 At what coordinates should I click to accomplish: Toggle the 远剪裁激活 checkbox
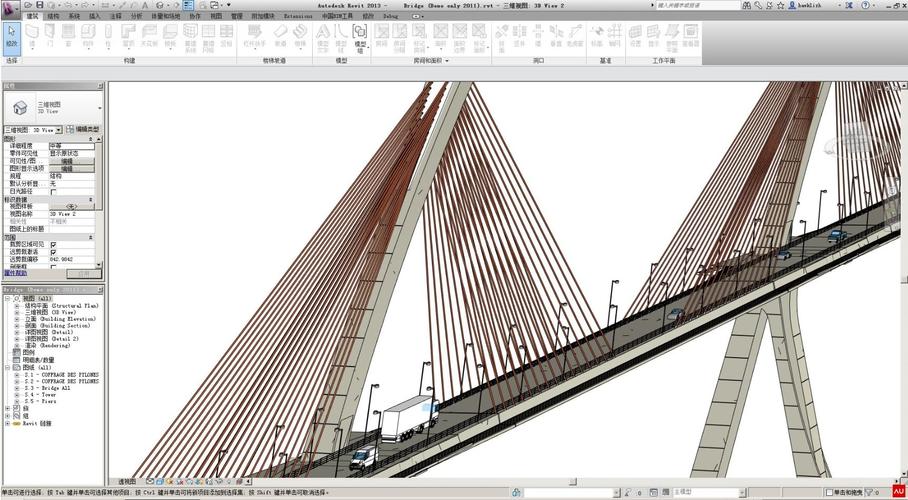53,252
